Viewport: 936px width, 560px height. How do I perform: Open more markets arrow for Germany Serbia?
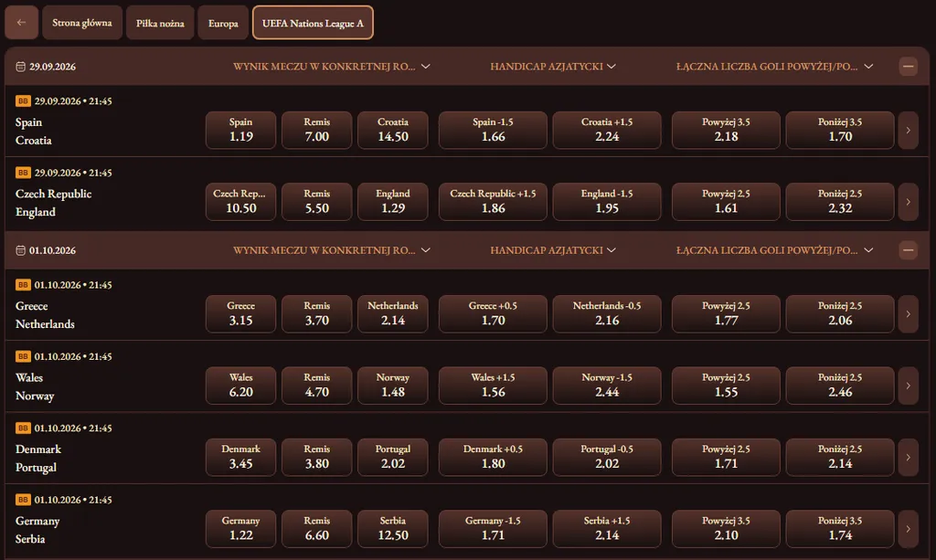[908, 528]
